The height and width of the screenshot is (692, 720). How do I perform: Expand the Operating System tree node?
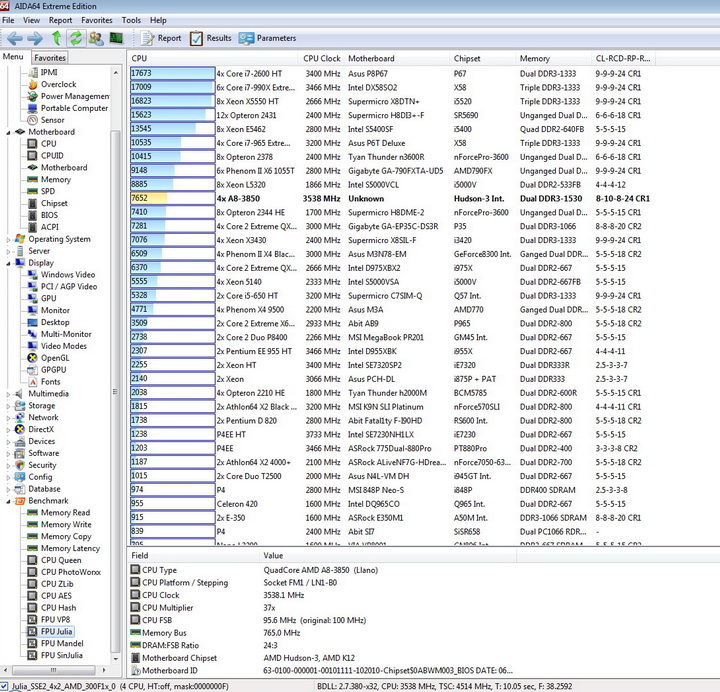8,239
